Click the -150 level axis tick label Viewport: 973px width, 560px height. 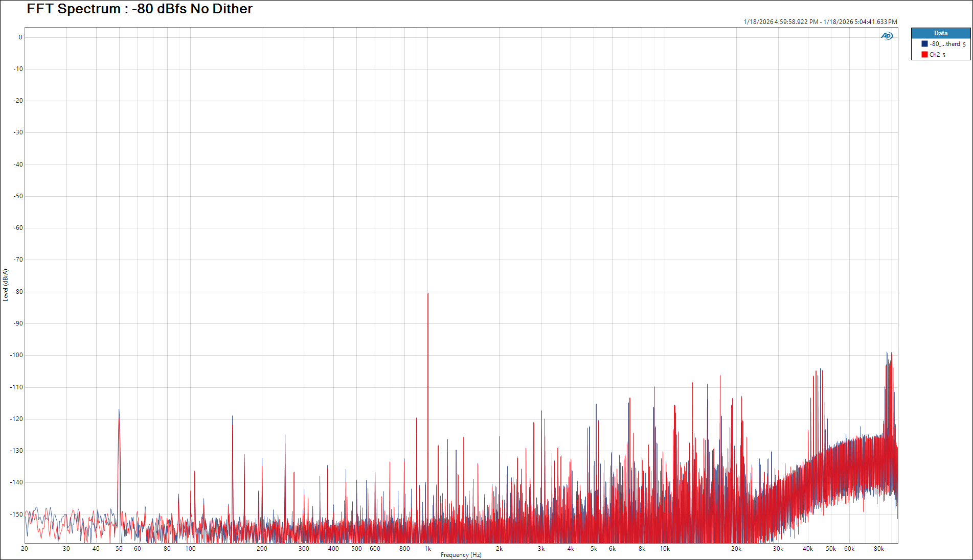point(17,515)
